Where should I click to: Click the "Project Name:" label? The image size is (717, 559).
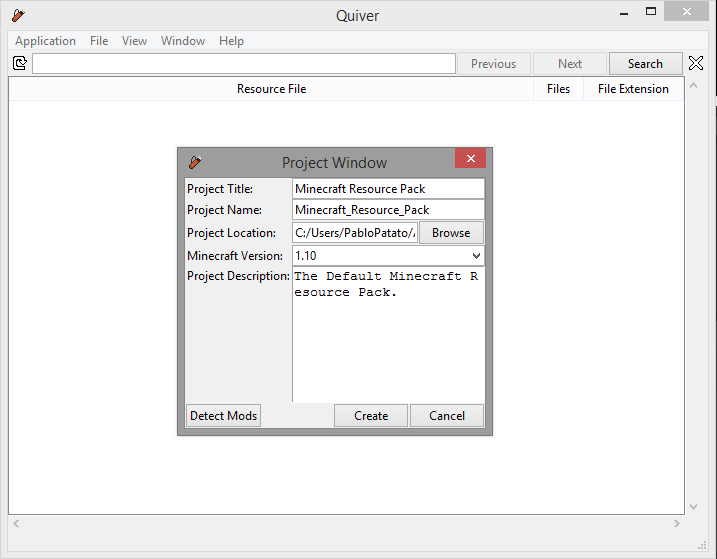coord(225,210)
